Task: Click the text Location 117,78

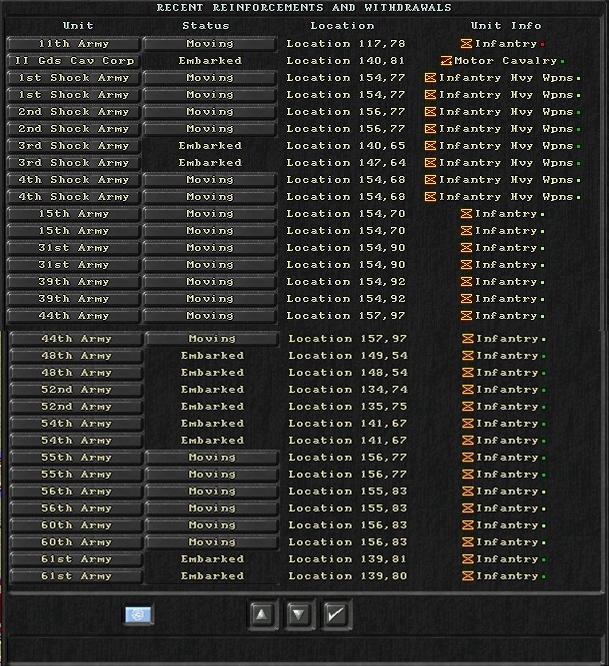Action: pos(346,44)
